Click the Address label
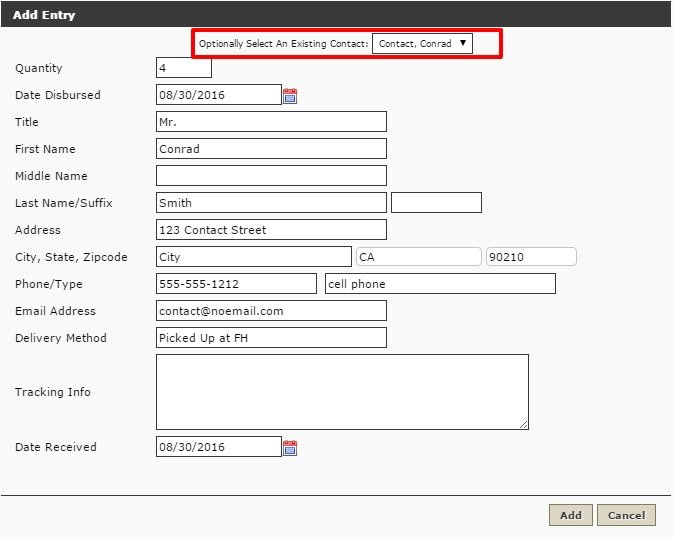The height and width of the screenshot is (537, 673). point(38,230)
